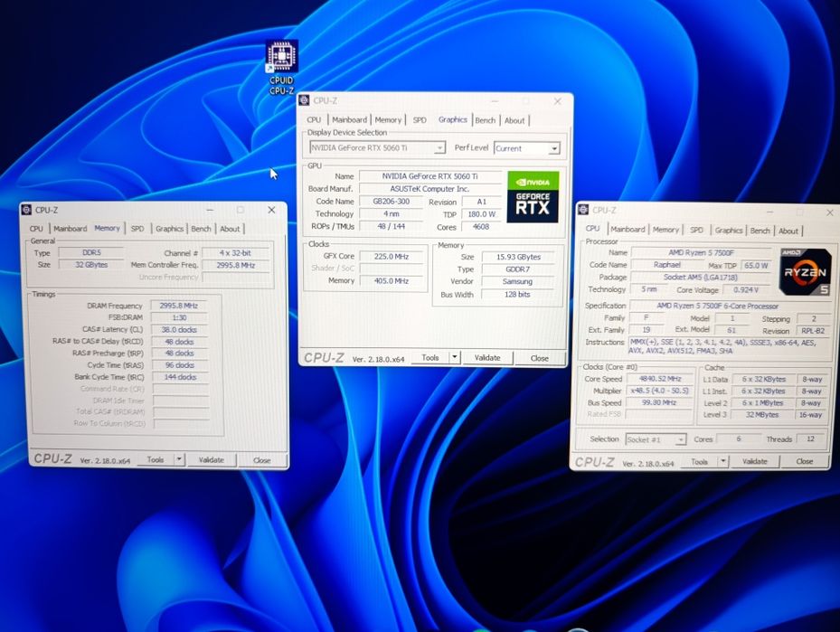Open About tab in Graphics window
Viewport: 840px width, 632px height.
click(x=514, y=120)
